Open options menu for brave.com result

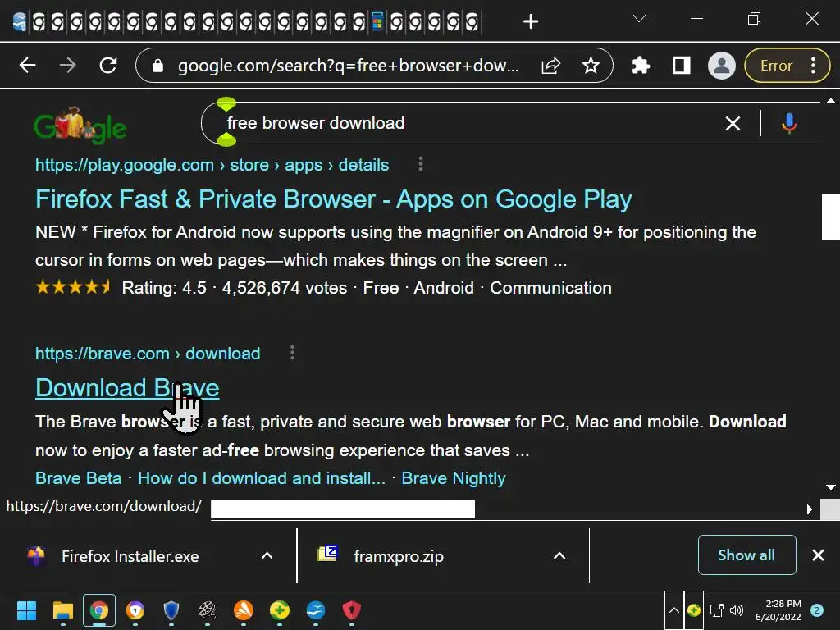[292, 353]
